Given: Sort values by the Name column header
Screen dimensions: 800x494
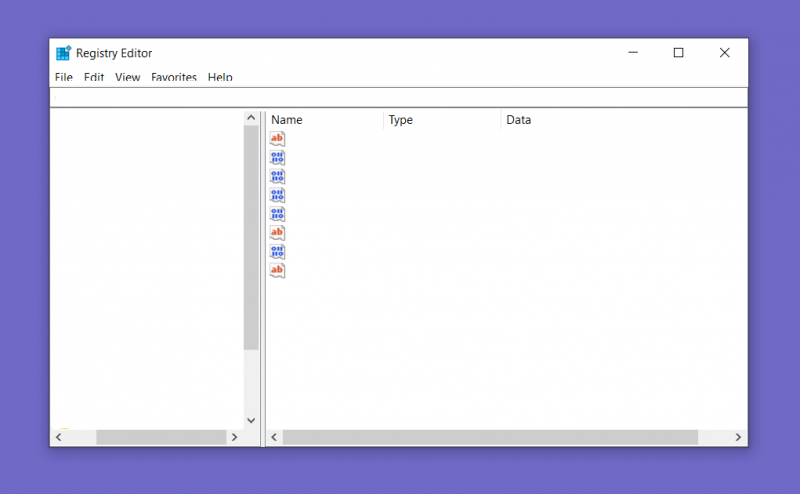Looking at the screenshot, I should pyautogui.click(x=325, y=120).
